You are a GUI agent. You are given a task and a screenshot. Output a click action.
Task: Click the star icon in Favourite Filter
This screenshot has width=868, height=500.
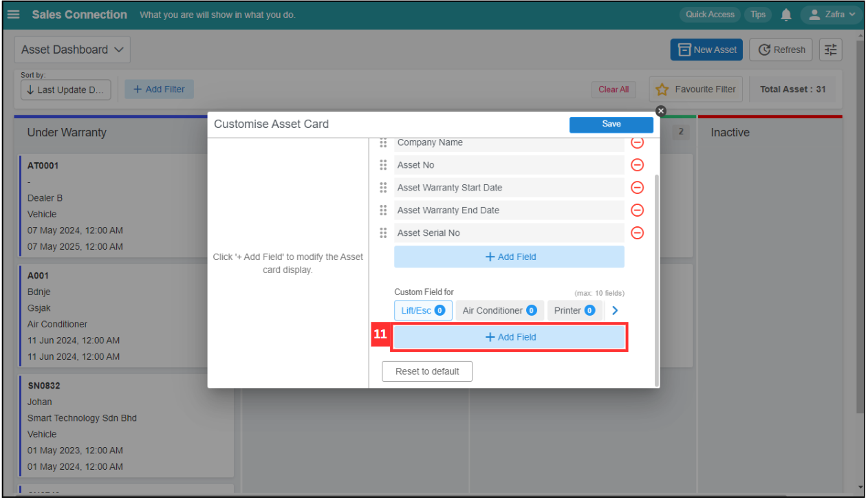pyautogui.click(x=662, y=89)
